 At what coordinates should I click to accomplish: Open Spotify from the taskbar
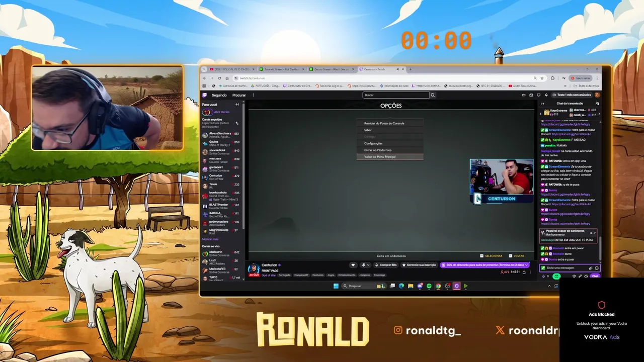[429, 286]
